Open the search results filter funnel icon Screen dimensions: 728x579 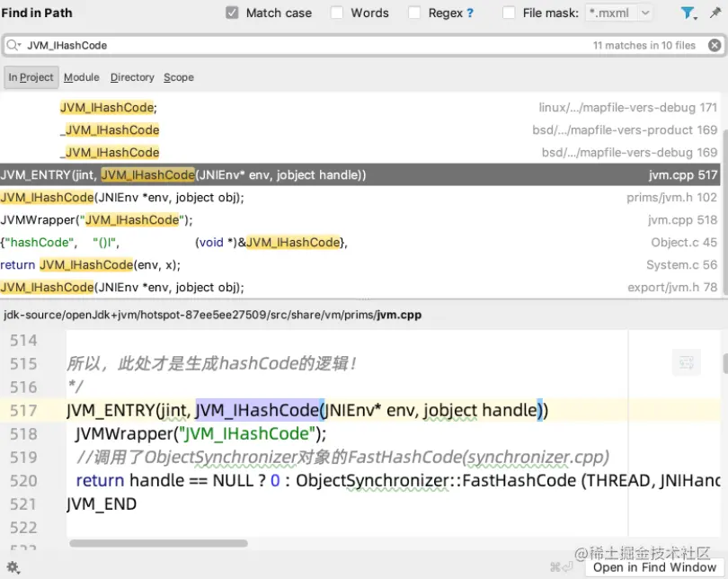pyautogui.click(x=687, y=13)
